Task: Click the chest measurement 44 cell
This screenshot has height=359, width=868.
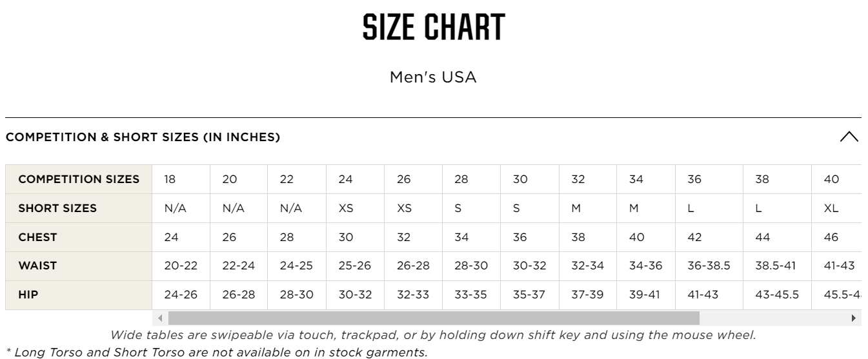Action: coord(762,237)
